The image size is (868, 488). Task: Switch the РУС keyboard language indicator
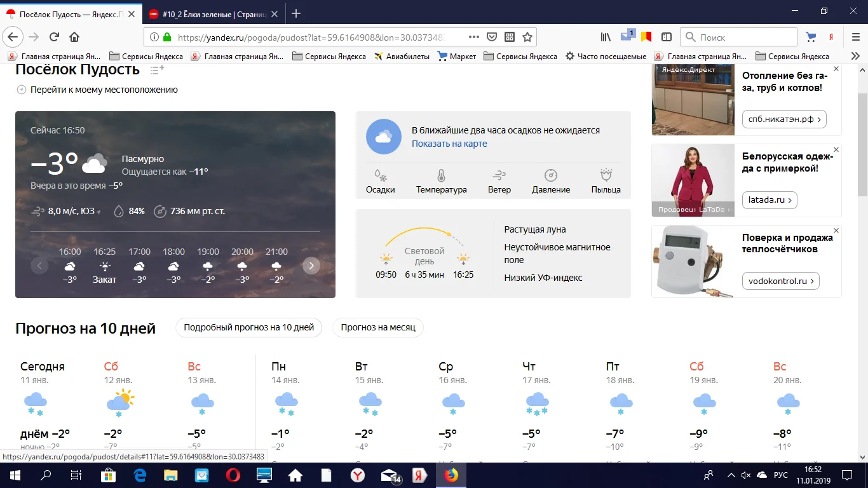[781, 475]
